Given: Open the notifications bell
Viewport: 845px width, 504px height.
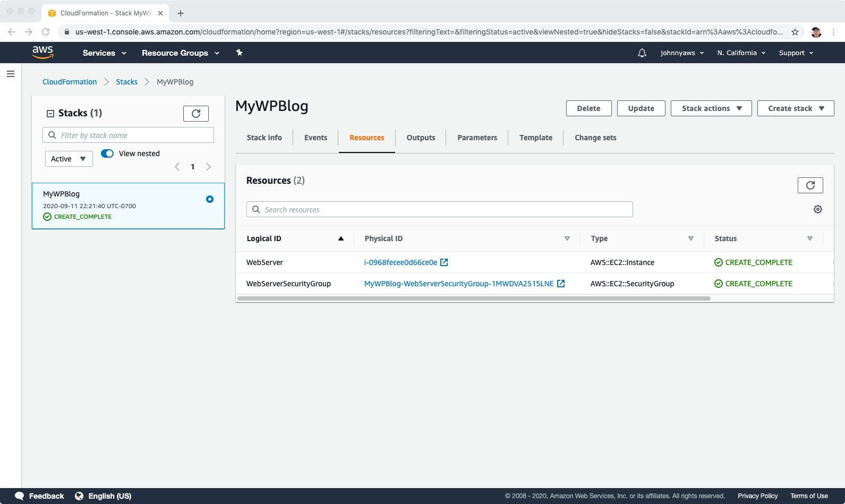Looking at the screenshot, I should pyautogui.click(x=642, y=53).
